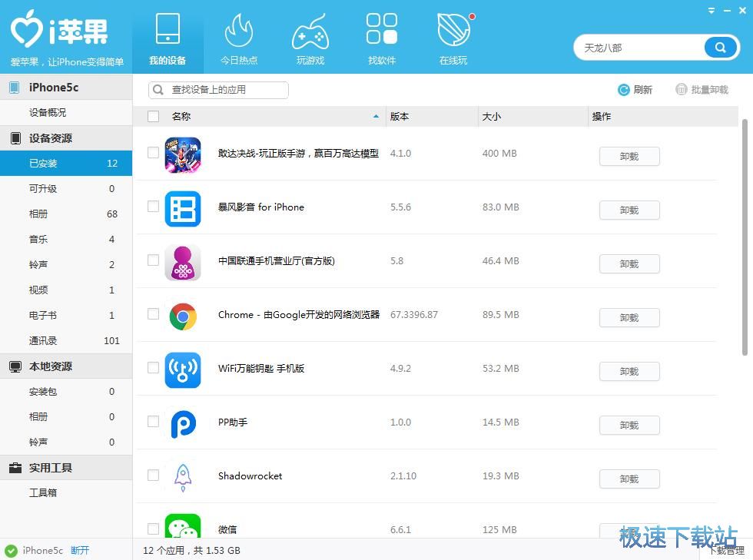This screenshot has width=753, height=560.
Task: Check the Chrome app checkbox
Action: coord(153,314)
